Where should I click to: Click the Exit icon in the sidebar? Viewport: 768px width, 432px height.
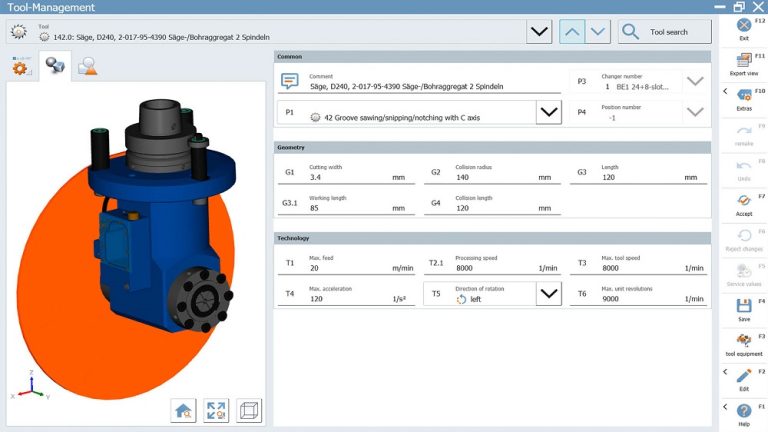coord(743,28)
